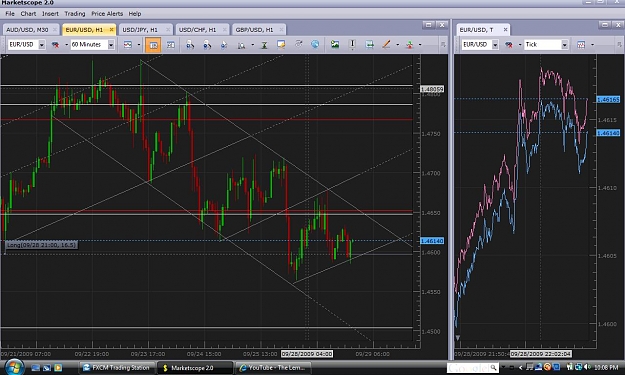Open dropdown arrow next to the draw line tool
The image size is (625, 375).
397,45
